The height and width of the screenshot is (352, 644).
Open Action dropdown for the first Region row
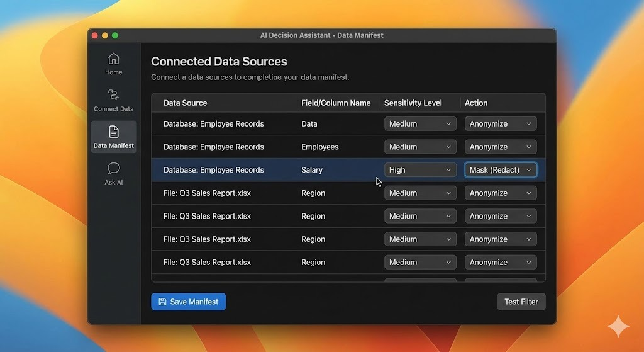pos(500,193)
